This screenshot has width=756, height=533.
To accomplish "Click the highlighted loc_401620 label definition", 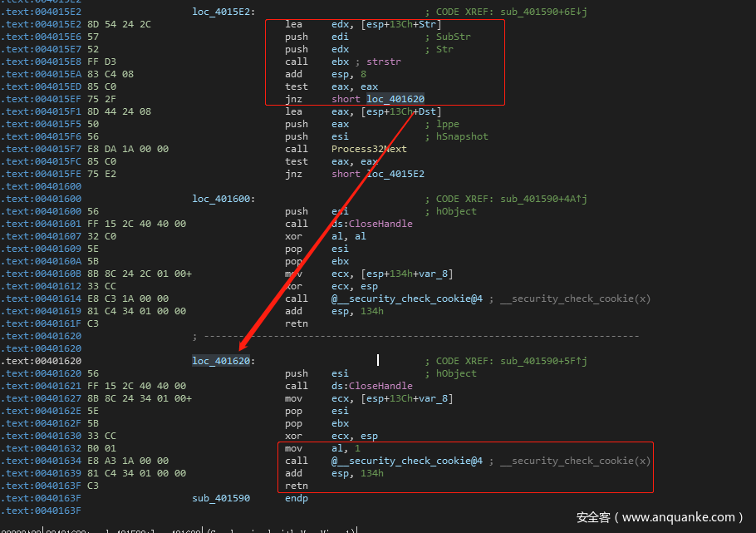I will tap(221, 361).
